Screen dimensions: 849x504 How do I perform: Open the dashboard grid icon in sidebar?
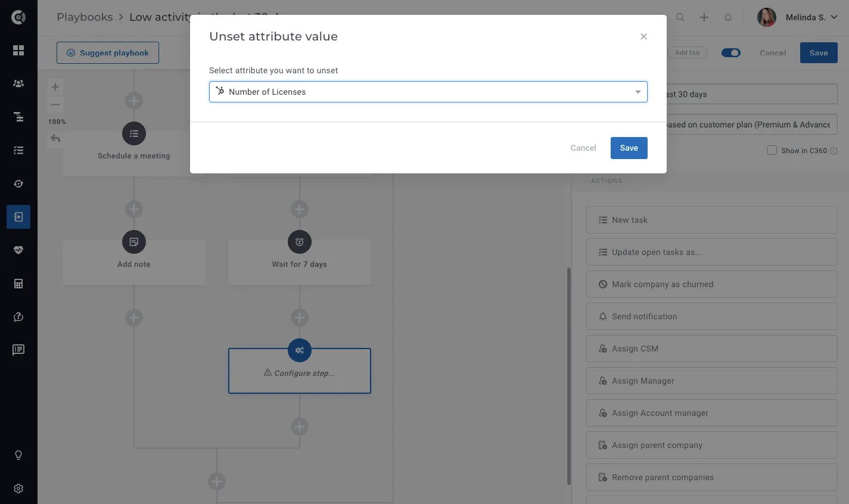tap(18, 50)
